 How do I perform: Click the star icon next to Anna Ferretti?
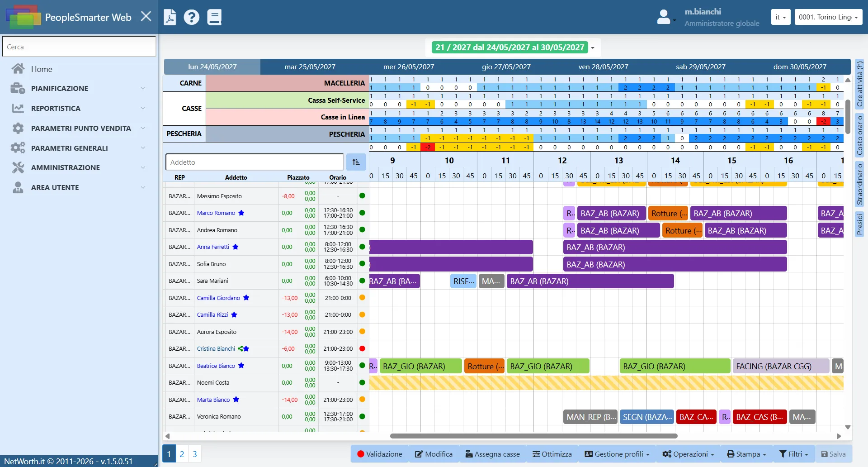[236, 247]
